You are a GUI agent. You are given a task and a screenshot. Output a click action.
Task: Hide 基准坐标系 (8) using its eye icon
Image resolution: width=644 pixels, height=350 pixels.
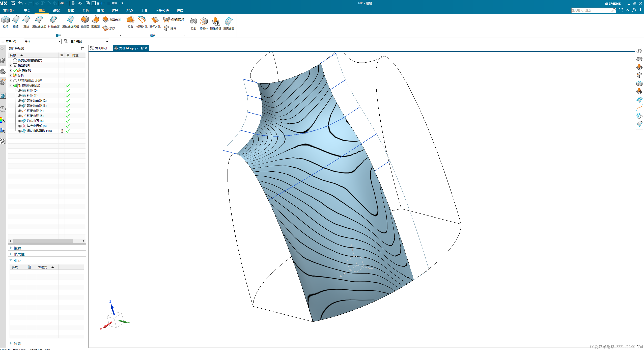click(x=20, y=126)
